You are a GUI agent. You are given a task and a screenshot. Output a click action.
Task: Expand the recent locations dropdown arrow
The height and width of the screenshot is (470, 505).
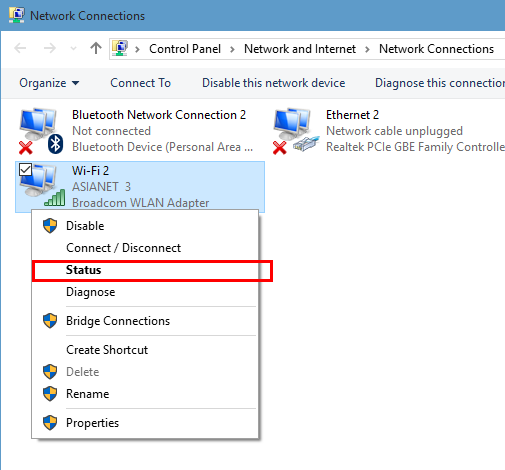[74, 49]
